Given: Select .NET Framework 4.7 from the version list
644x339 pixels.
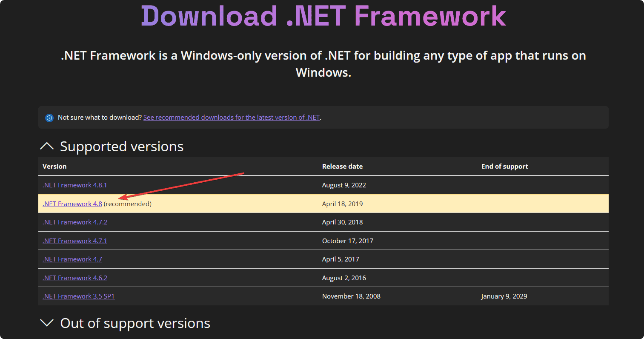Looking at the screenshot, I should pos(72,259).
